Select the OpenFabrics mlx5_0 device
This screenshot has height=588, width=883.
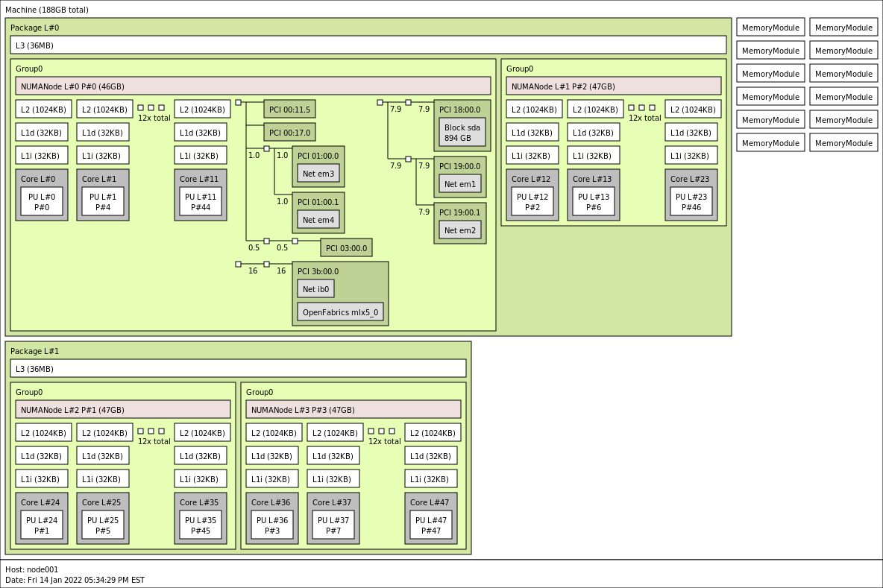340,312
